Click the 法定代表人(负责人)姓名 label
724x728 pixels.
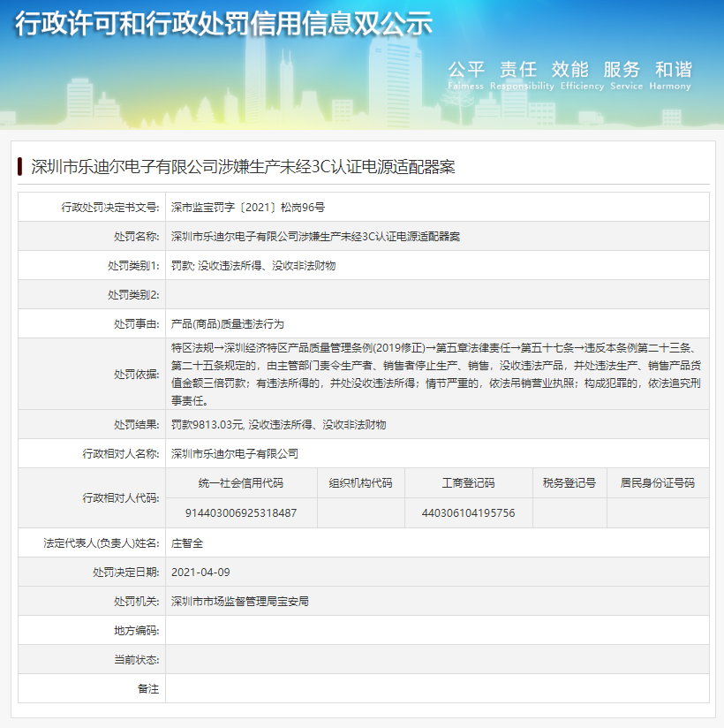coord(102,543)
